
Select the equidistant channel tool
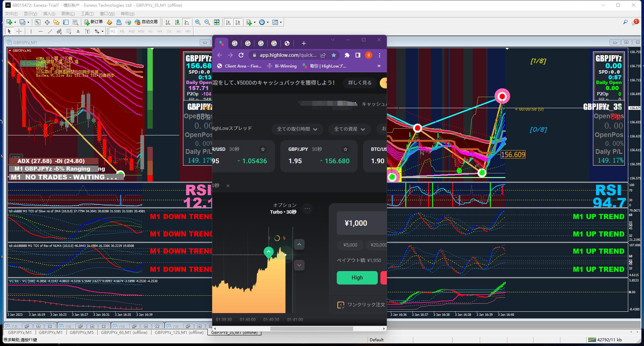[59, 31]
